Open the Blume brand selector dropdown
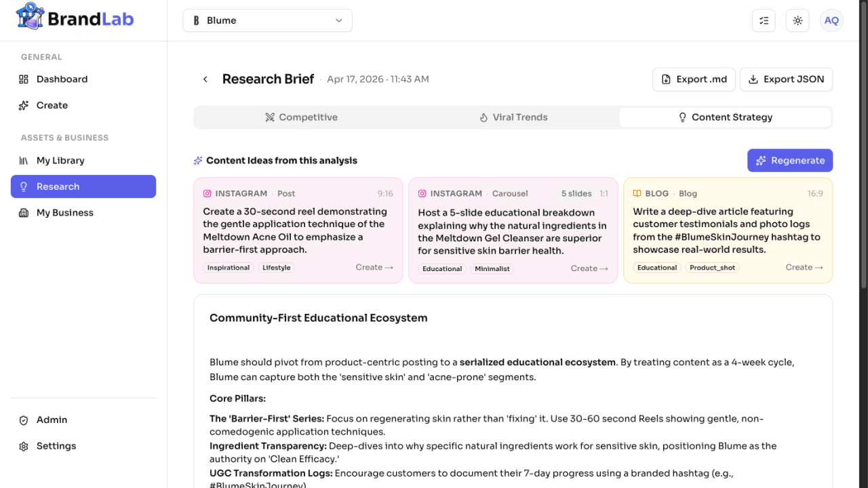The image size is (868, 488). tap(267, 20)
